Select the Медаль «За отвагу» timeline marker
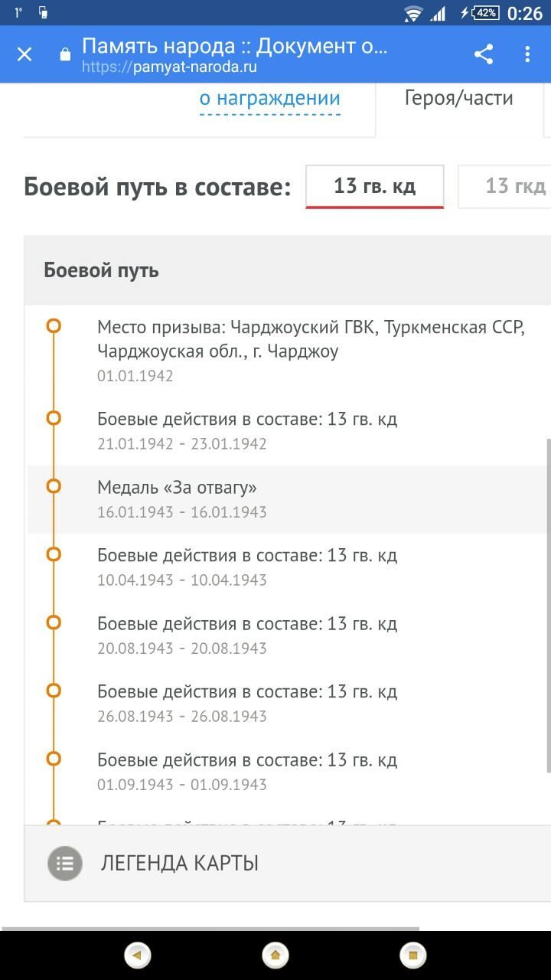This screenshot has height=980, width=551. point(54,486)
